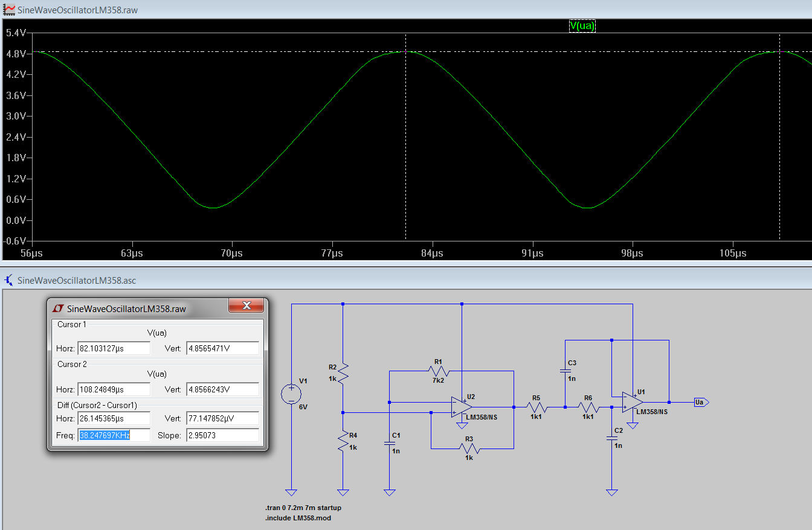This screenshot has height=530, width=812.
Task: Select resistor R2 in the schematic
Action: pyautogui.click(x=343, y=374)
